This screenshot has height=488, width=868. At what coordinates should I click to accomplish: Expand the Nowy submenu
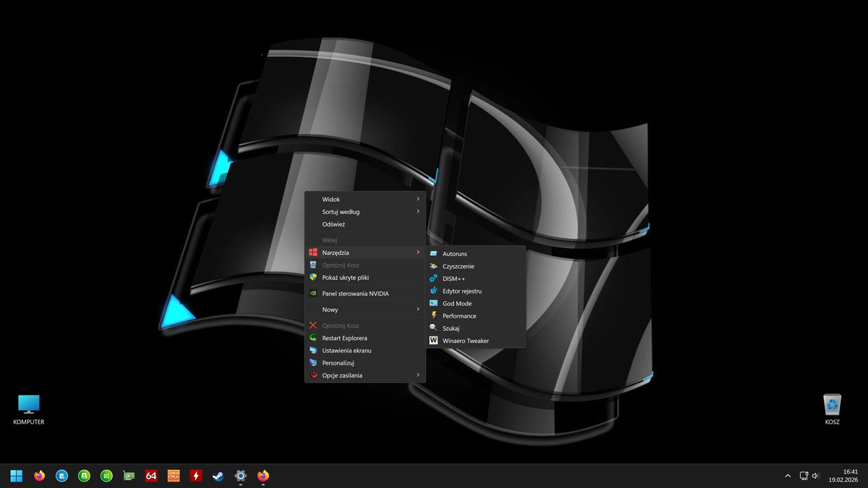point(365,310)
